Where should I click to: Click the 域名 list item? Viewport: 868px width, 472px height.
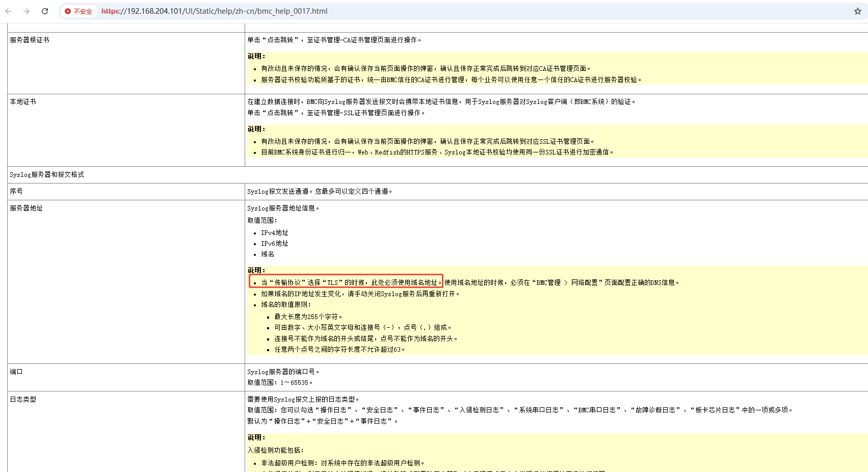(268, 254)
